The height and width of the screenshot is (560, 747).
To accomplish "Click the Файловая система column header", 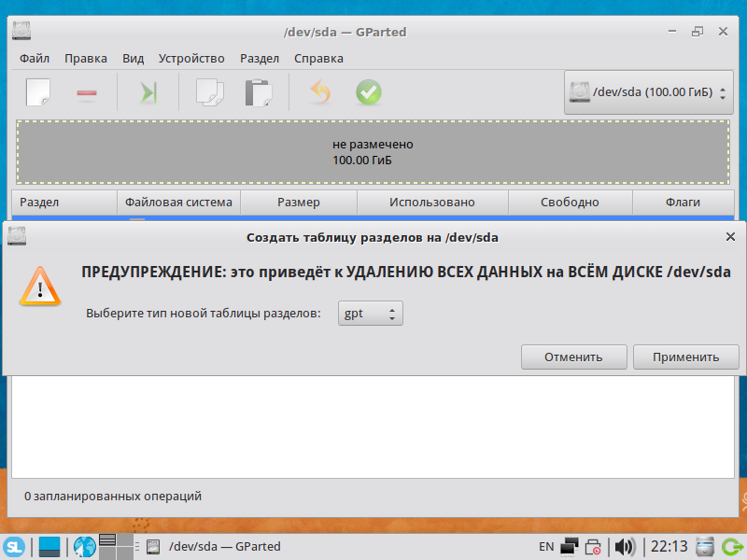I will (x=178, y=203).
